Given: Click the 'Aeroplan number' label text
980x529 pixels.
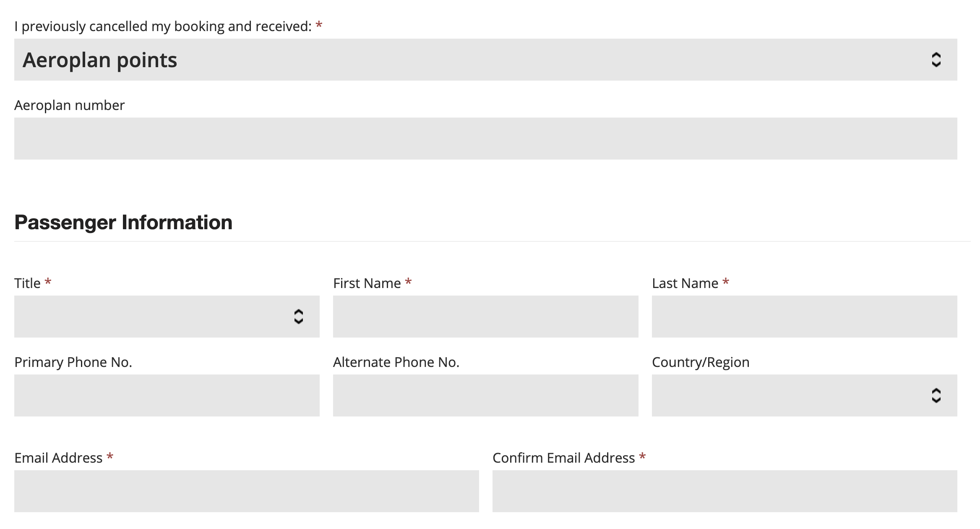Looking at the screenshot, I should click(70, 105).
